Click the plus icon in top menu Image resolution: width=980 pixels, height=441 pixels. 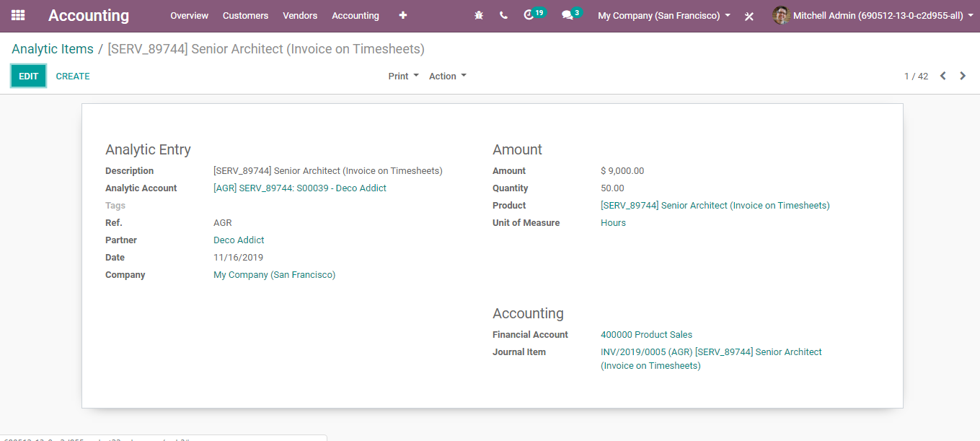402,15
